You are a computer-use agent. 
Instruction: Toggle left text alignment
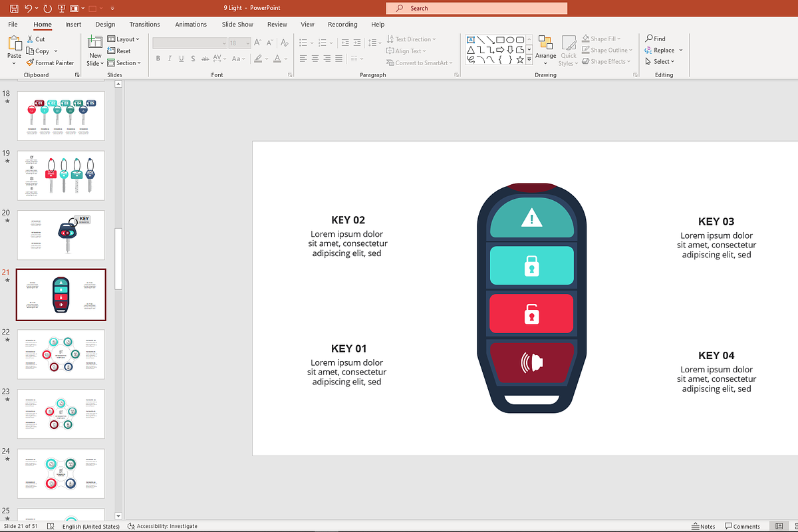303,59
